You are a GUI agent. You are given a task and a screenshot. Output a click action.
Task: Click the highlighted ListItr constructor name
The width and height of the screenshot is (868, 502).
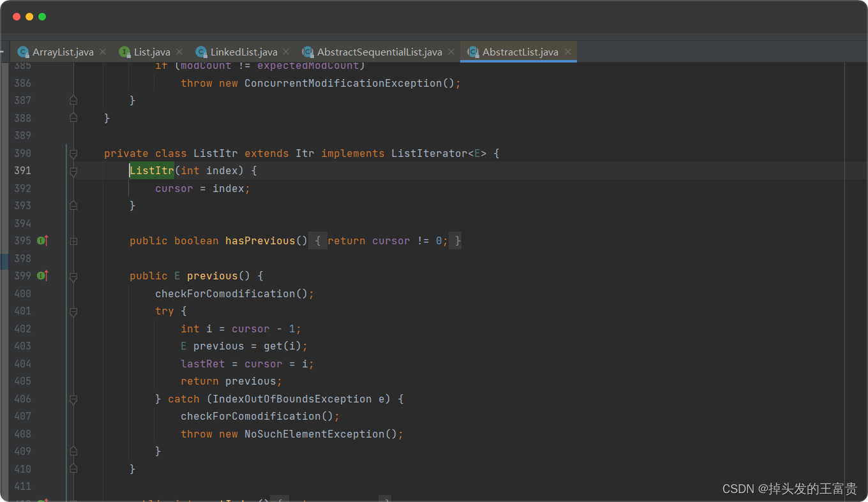click(x=152, y=170)
